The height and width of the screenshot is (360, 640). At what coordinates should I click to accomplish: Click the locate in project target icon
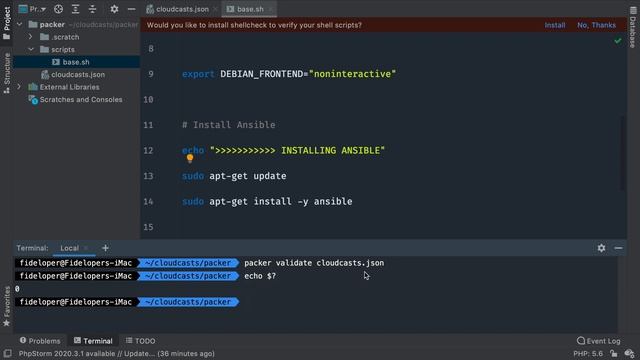58,9
